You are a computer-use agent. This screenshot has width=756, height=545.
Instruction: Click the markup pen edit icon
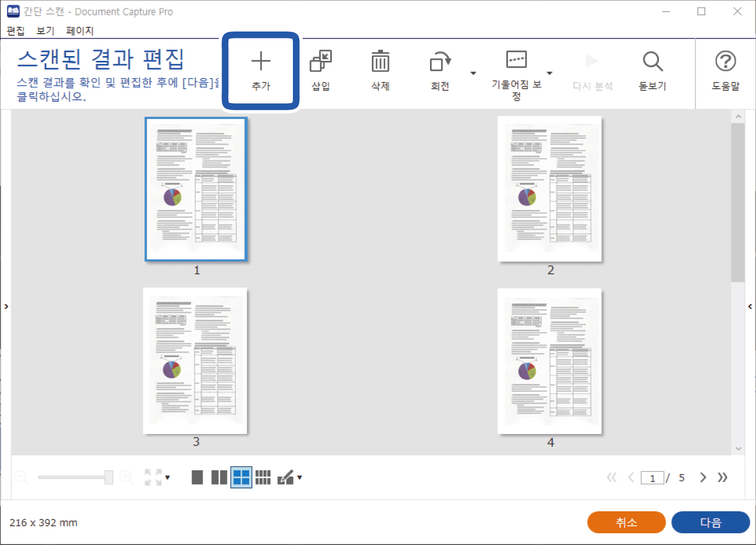(286, 477)
